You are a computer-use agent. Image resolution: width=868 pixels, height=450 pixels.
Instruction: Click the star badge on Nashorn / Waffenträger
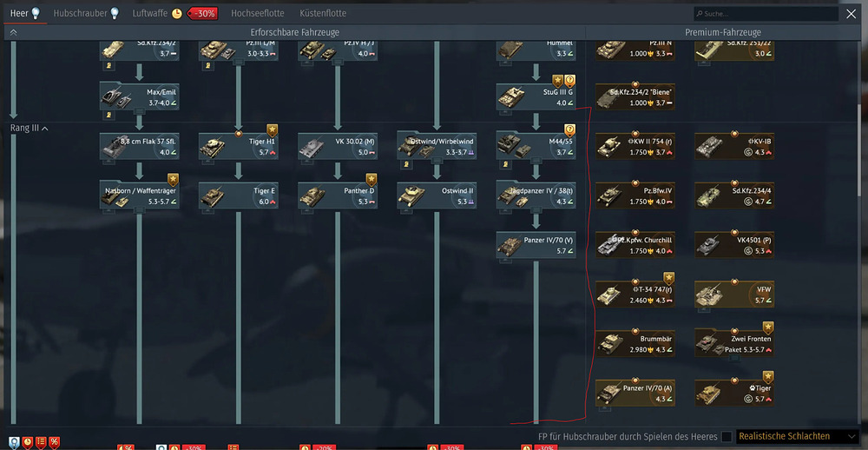pos(173,179)
